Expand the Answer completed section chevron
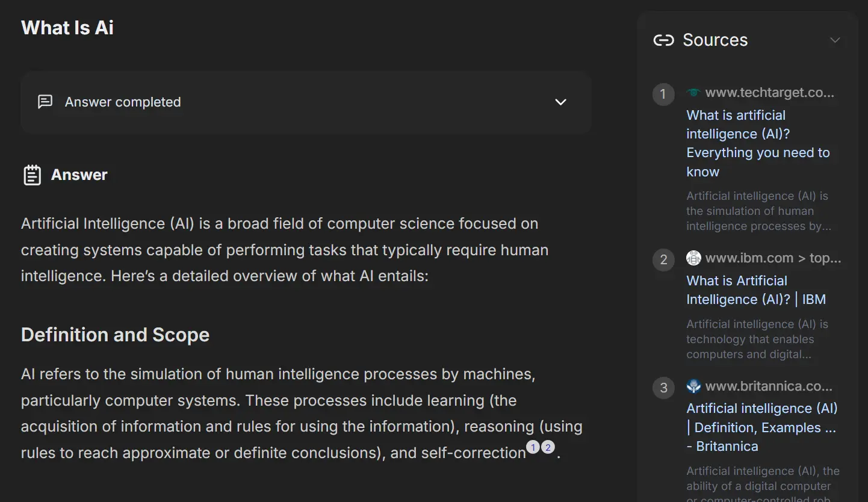This screenshot has height=502, width=868. (x=560, y=102)
